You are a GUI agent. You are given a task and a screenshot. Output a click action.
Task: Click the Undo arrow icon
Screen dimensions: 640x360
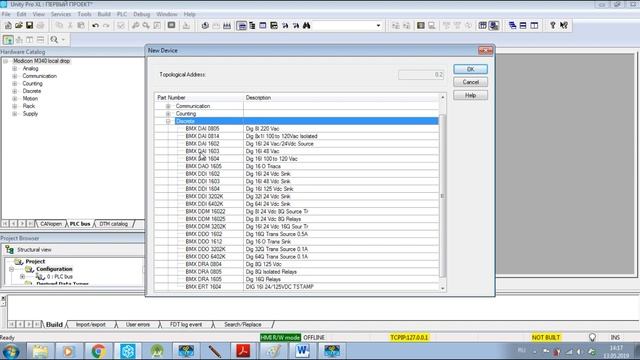(96, 25)
